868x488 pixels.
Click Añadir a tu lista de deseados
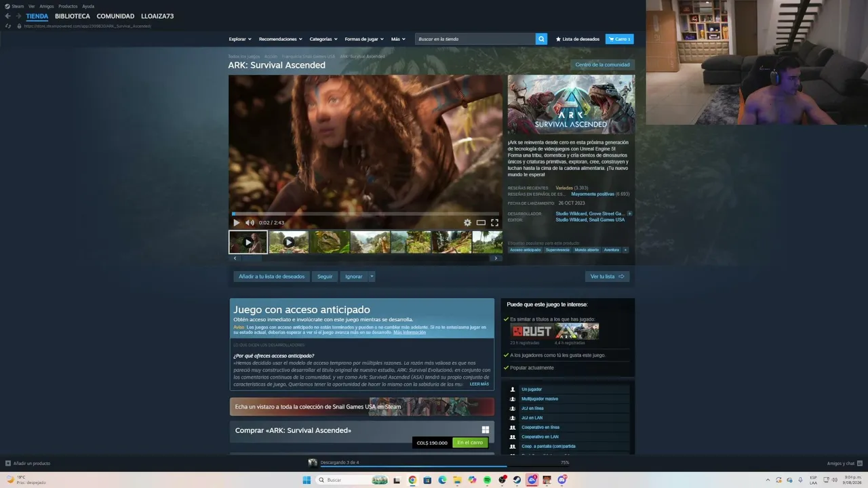point(272,277)
